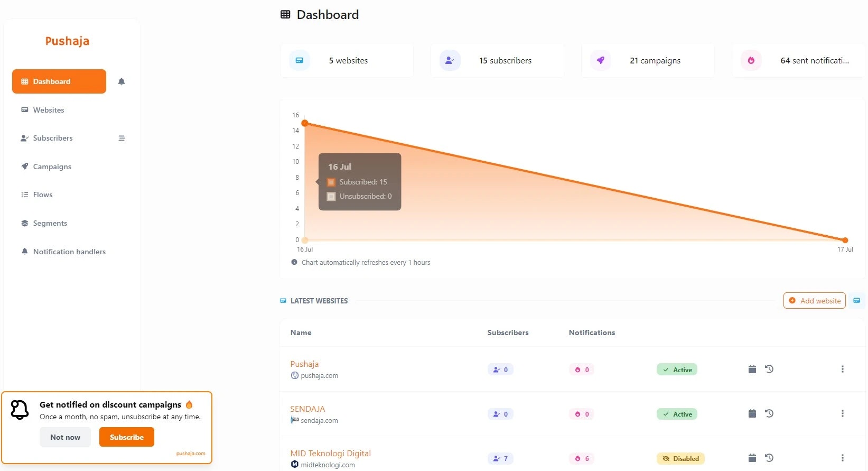Click the 17 Jul chart data point
The image size is (868, 471).
click(845, 240)
